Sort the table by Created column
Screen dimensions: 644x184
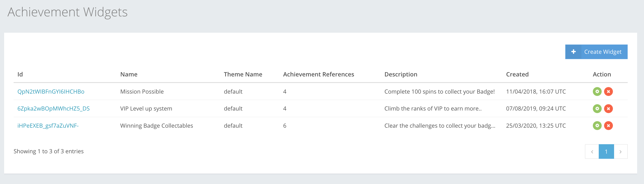coord(517,74)
